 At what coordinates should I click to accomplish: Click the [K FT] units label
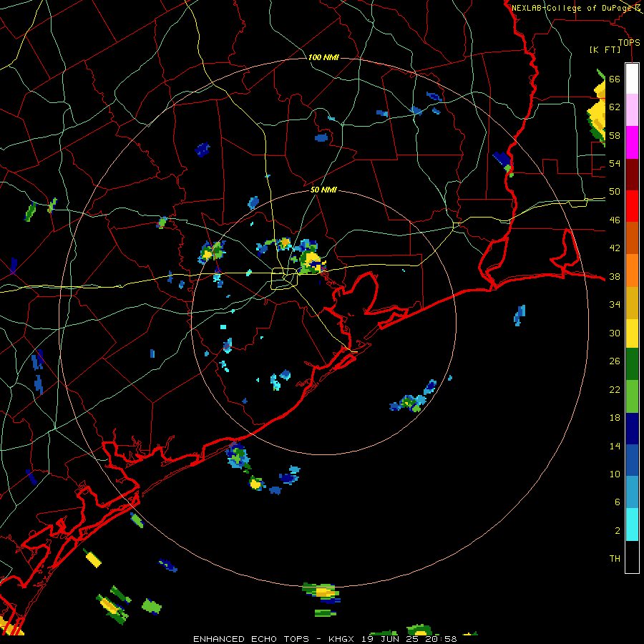(x=605, y=50)
